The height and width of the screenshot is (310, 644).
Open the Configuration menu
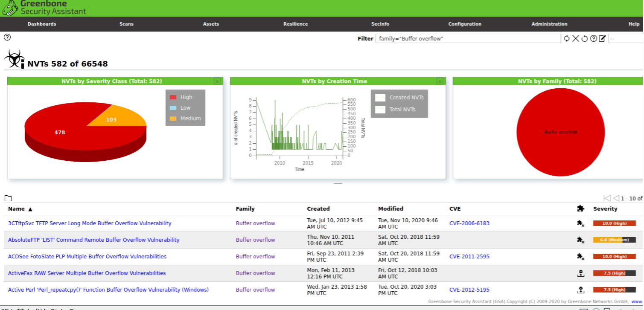click(465, 24)
